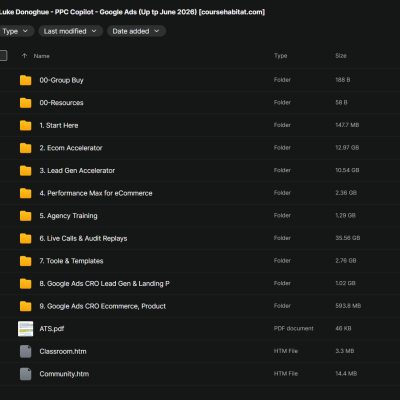Click the Performance Max for eCommerce folder icon
This screenshot has height=400, width=400.
[26, 193]
